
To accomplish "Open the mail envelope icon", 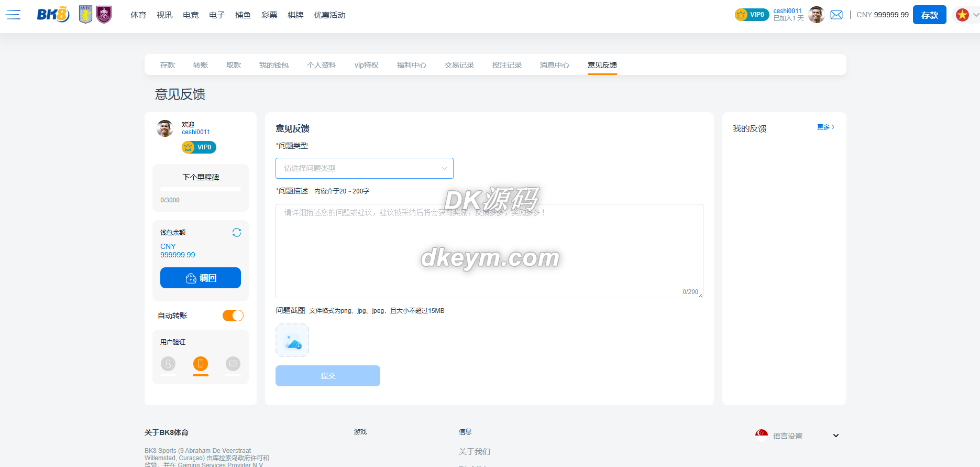I will [x=836, y=15].
